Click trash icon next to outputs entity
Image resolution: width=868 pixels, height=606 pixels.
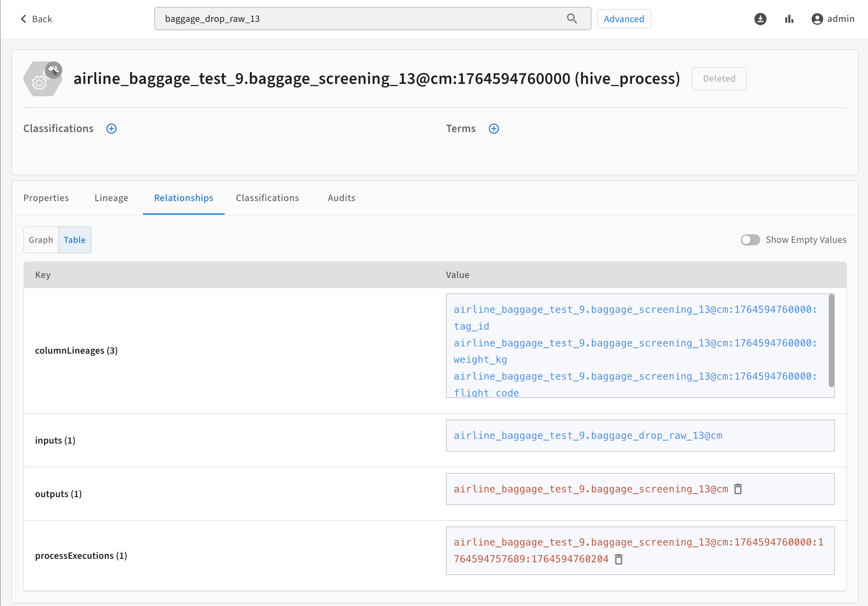738,489
